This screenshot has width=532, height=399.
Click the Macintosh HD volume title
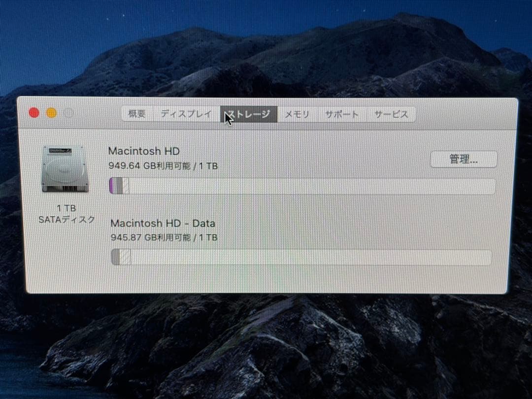[x=143, y=151]
